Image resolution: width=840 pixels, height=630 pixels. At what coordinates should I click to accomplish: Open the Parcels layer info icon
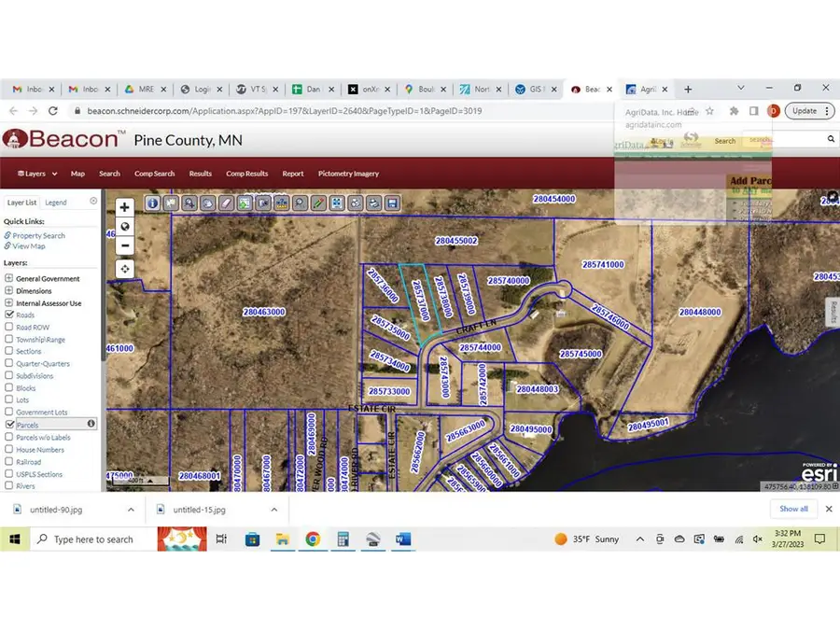pyautogui.click(x=91, y=424)
